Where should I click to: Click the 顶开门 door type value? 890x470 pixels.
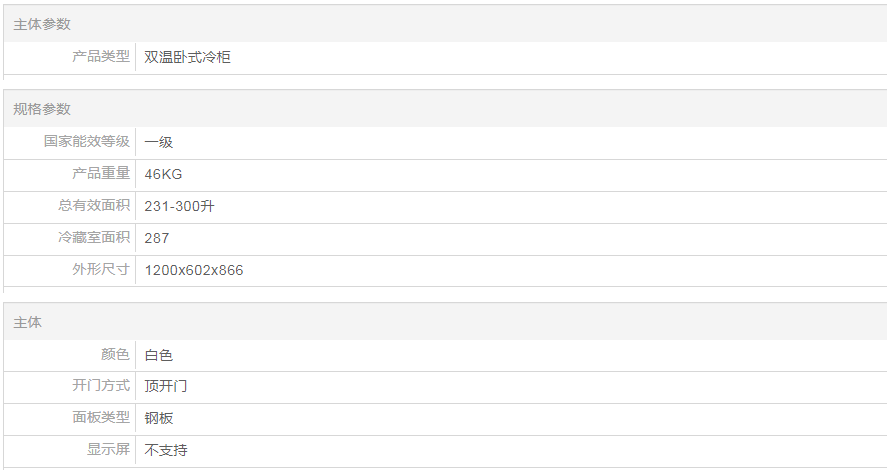click(166, 386)
